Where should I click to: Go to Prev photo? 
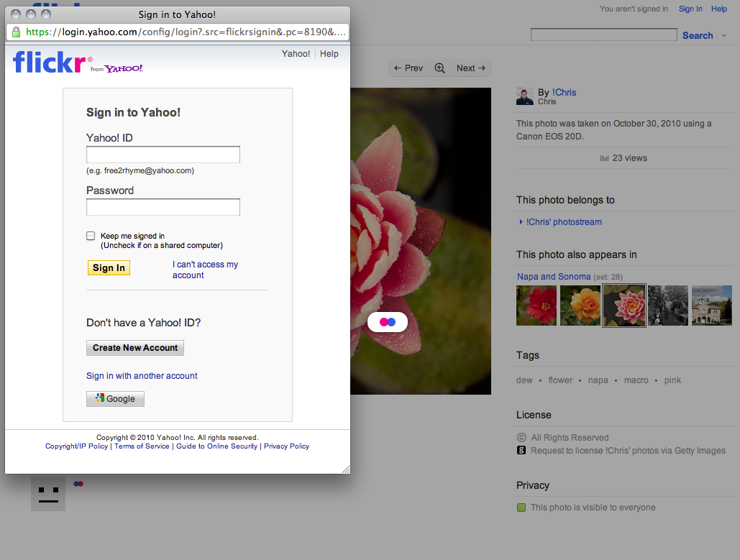click(408, 68)
